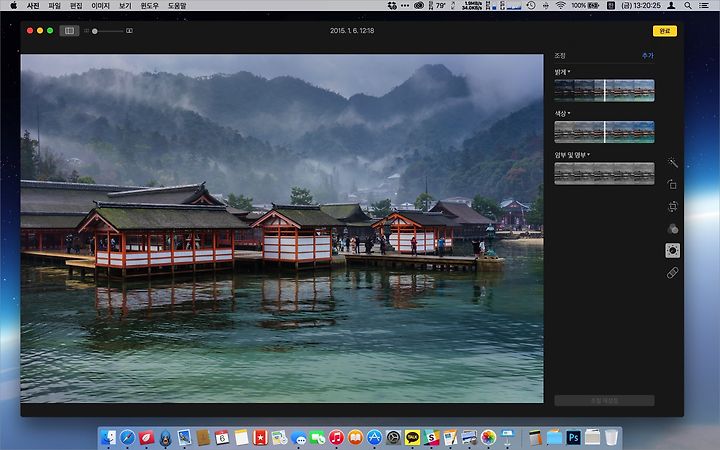Expand the 밝게 light adjustment options
720x450 pixels.
tap(562, 72)
